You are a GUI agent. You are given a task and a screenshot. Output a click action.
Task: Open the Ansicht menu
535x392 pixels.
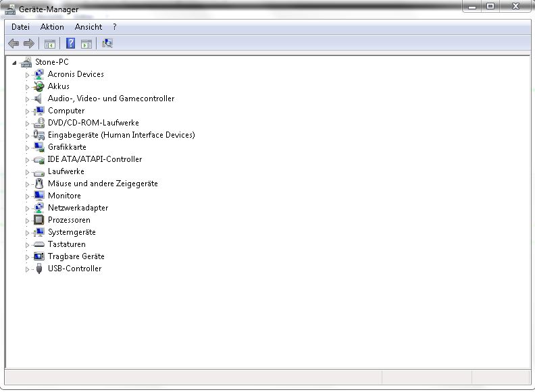(88, 27)
